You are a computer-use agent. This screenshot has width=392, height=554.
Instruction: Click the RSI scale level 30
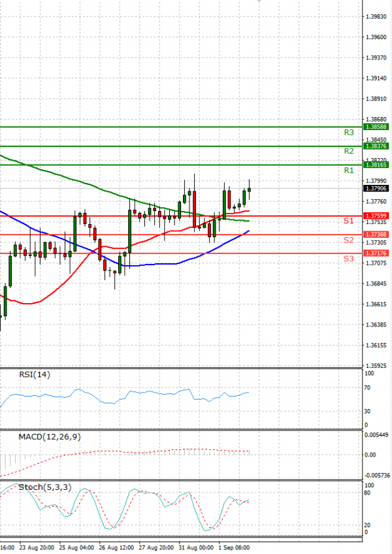pos(367,412)
